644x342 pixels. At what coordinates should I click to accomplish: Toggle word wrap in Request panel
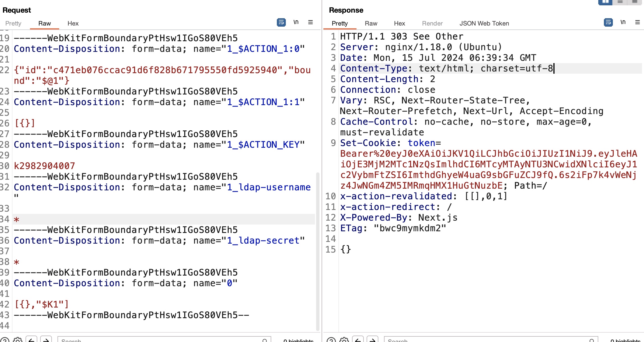281,22
